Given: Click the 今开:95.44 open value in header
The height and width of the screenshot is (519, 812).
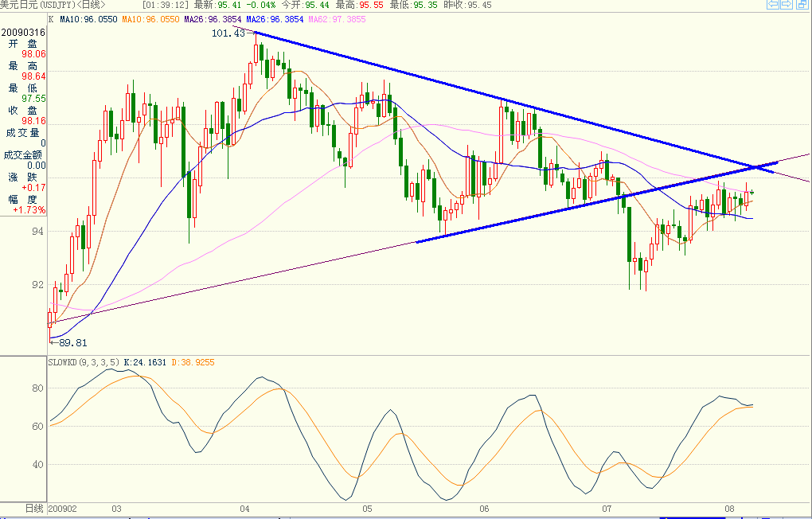Looking at the screenshot, I should click(306, 5).
